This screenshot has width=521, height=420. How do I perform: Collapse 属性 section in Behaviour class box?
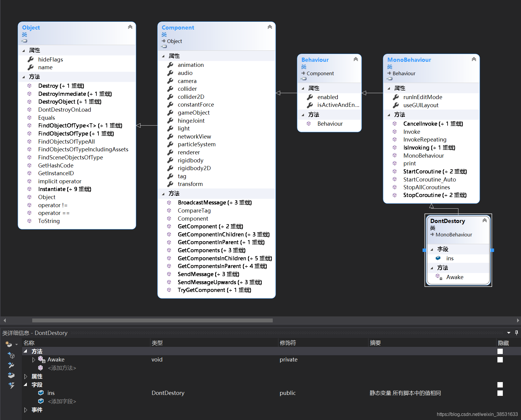pyautogui.click(x=303, y=88)
